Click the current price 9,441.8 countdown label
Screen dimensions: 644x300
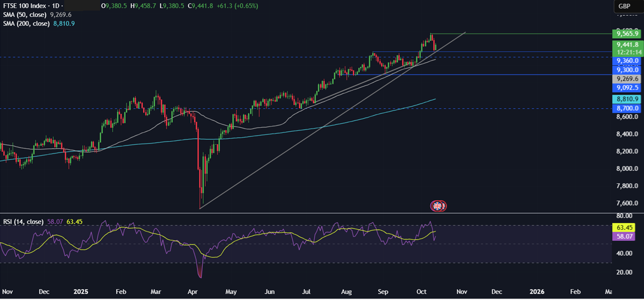point(625,49)
